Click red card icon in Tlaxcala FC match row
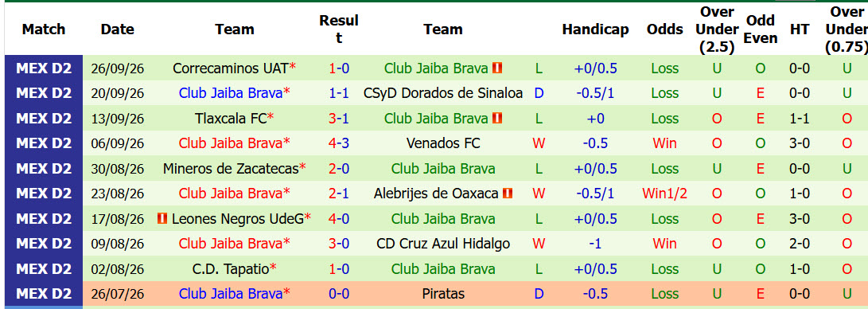The image size is (868, 309). click(497, 119)
